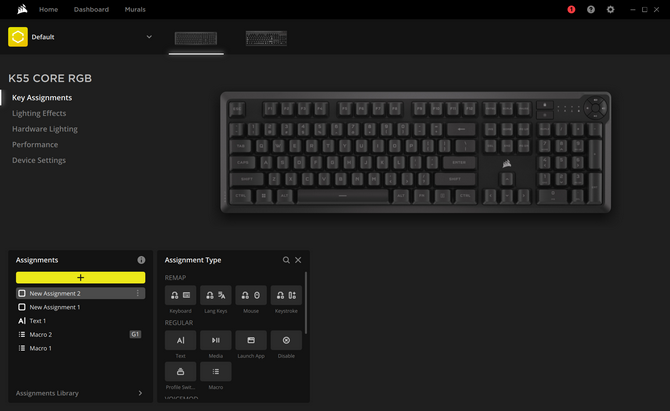The image size is (670, 411).
Task: Click the CAPS key on keyboard image
Action: click(x=243, y=162)
